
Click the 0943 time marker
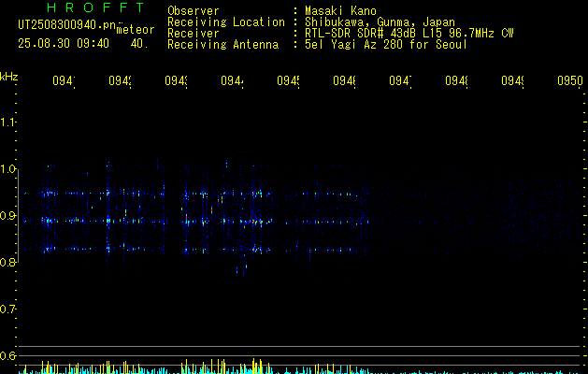tap(176, 80)
